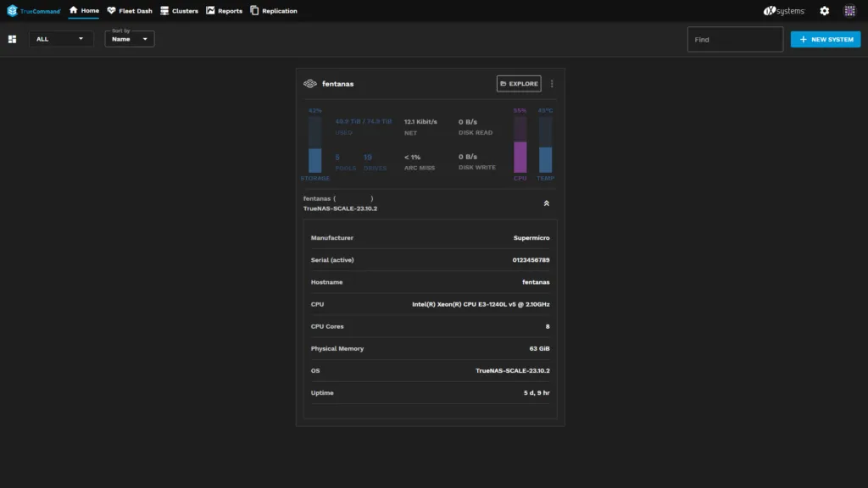868x488 pixels.
Task: Select the grid view layout icon
Action: tap(12, 39)
